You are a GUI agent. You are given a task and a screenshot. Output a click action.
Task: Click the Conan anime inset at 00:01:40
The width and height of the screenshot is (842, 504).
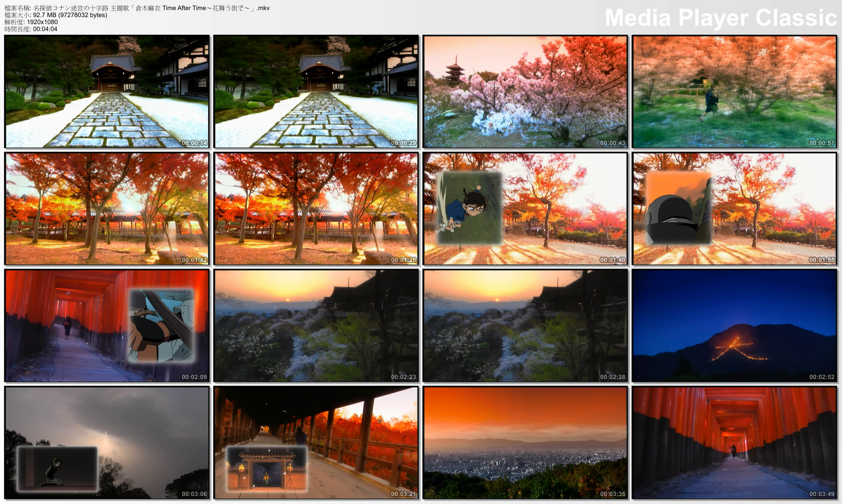[469, 208]
